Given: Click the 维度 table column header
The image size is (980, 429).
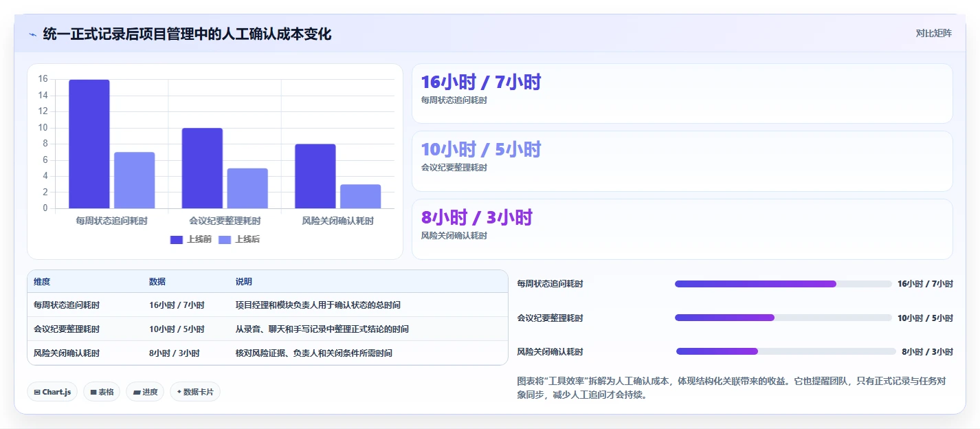Looking at the screenshot, I should [42, 282].
